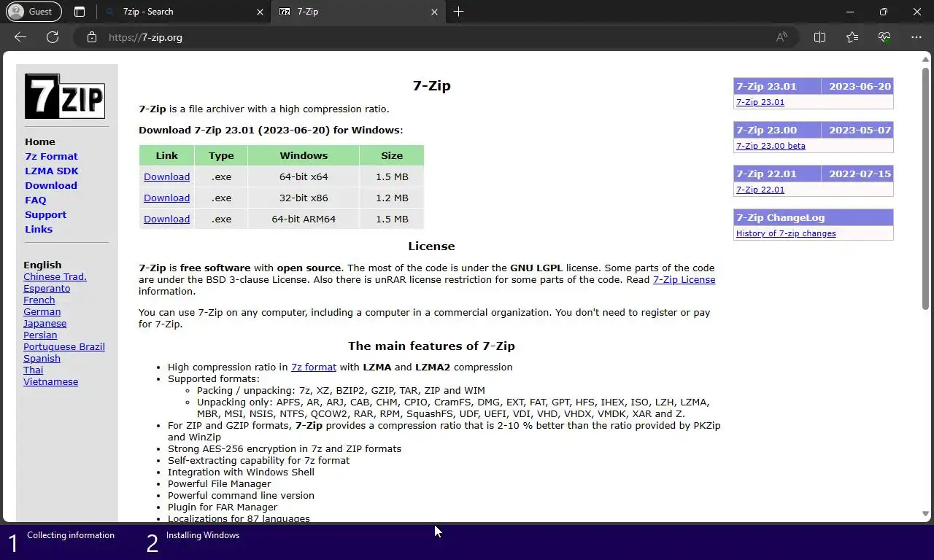Open the sidebar Download page link
This screenshot has width=934, height=560.
(x=51, y=186)
